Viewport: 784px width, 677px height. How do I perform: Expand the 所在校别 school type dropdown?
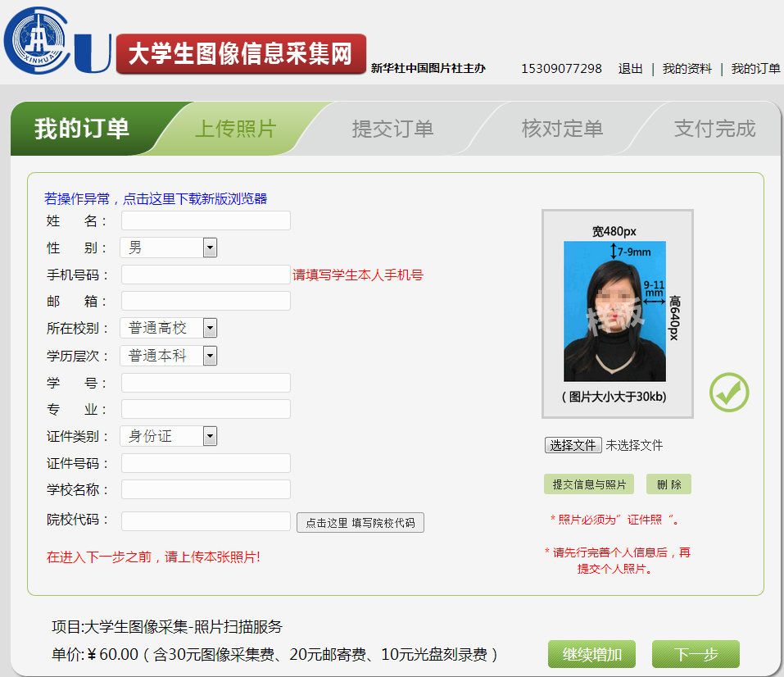point(169,328)
